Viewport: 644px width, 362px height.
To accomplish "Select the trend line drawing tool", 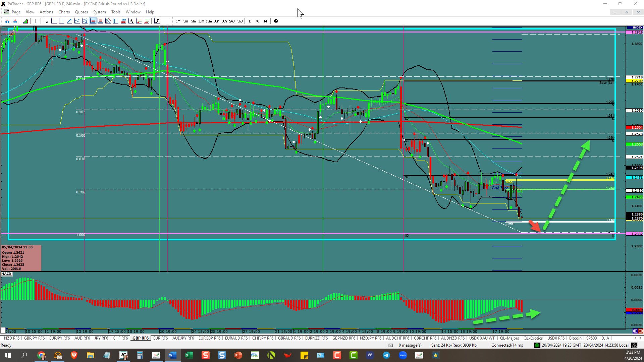I will point(69,21).
